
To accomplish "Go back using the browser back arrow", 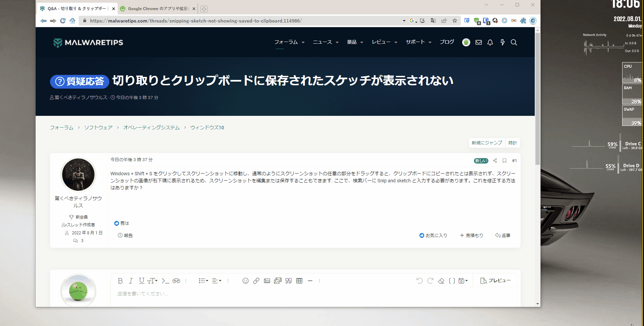I will coord(43,21).
